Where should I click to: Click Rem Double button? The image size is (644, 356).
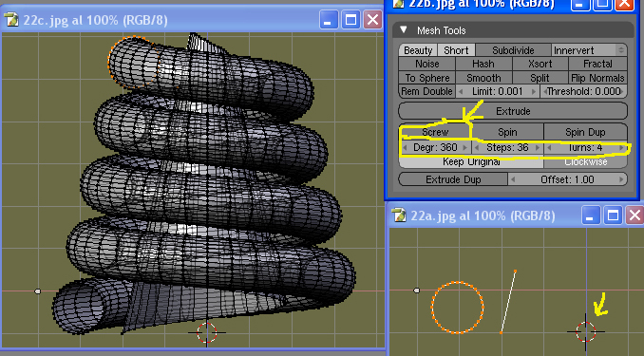pyautogui.click(x=427, y=91)
